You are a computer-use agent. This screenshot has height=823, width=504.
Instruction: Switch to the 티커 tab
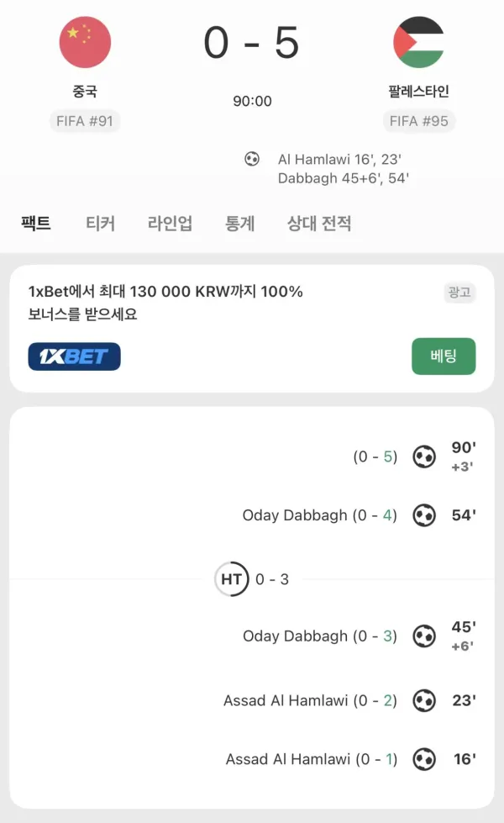pyautogui.click(x=100, y=223)
